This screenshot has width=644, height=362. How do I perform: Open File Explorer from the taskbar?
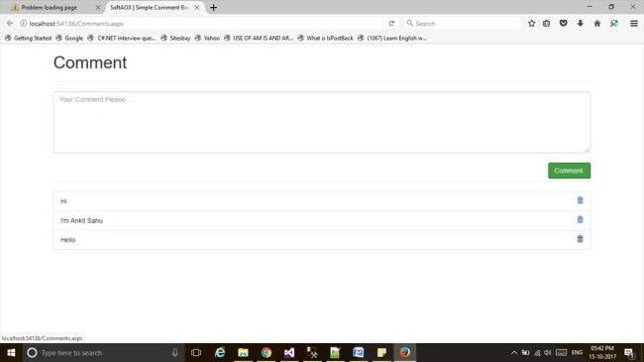(x=243, y=352)
